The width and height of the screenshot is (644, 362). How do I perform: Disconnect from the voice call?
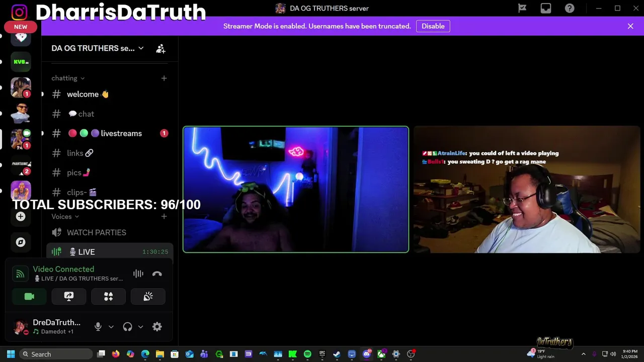pyautogui.click(x=157, y=274)
